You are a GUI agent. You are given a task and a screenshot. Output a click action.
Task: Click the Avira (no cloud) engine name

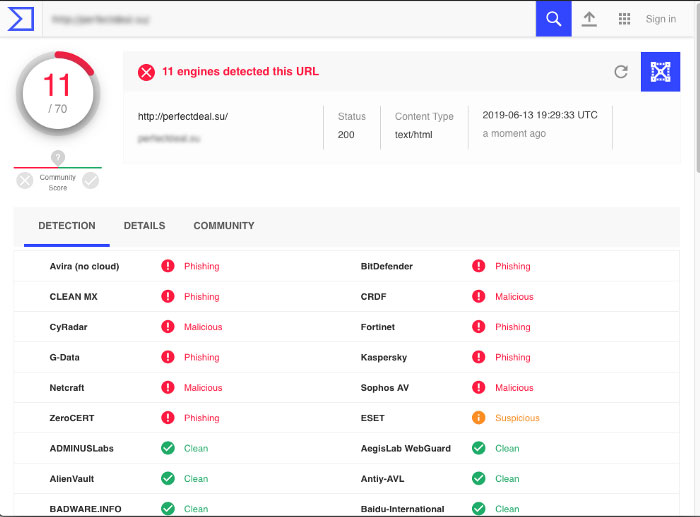[84, 267]
